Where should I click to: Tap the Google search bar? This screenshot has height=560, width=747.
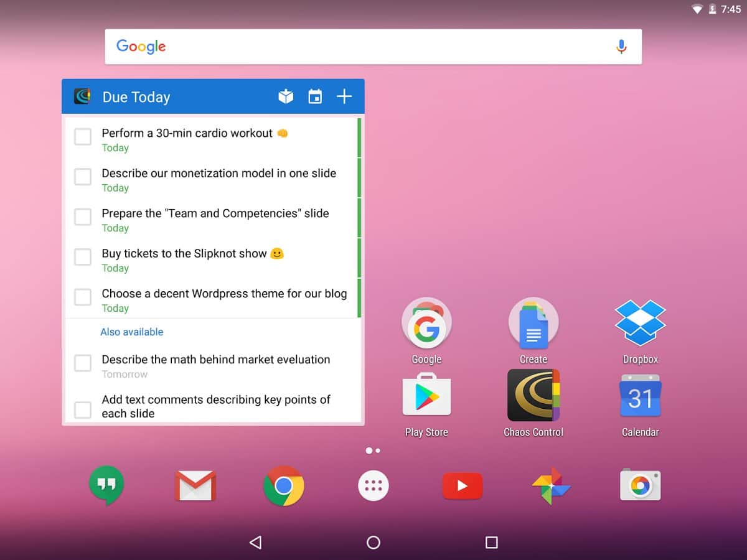pos(361,47)
